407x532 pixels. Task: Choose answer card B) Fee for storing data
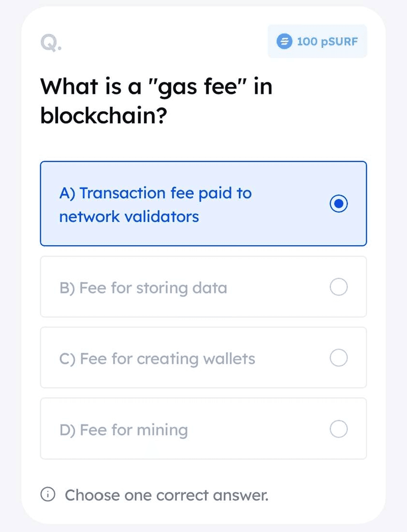point(203,287)
